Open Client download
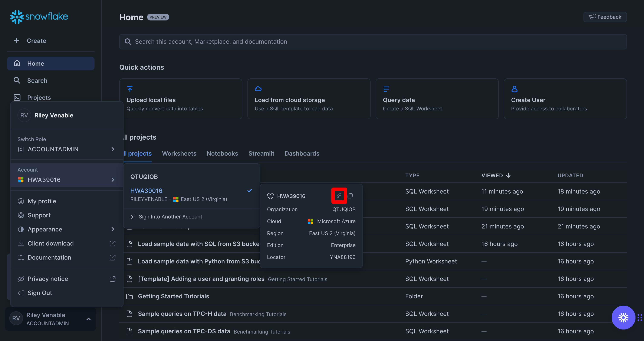Viewport: 644px width, 341px height. tap(67, 243)
